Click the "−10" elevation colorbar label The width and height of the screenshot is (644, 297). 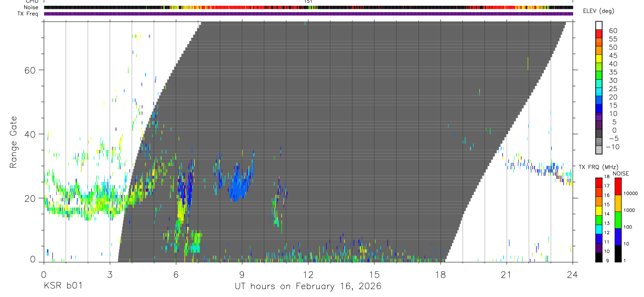pos(612,147)
